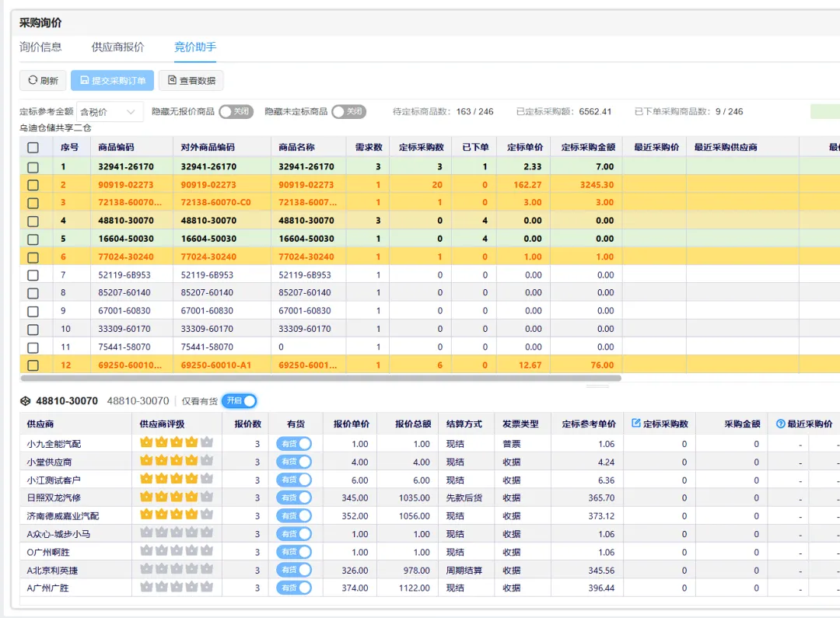This screenshot has height=618, width=840.
Task: Click the document icon on 查看数据
Action: coord(172,80)
